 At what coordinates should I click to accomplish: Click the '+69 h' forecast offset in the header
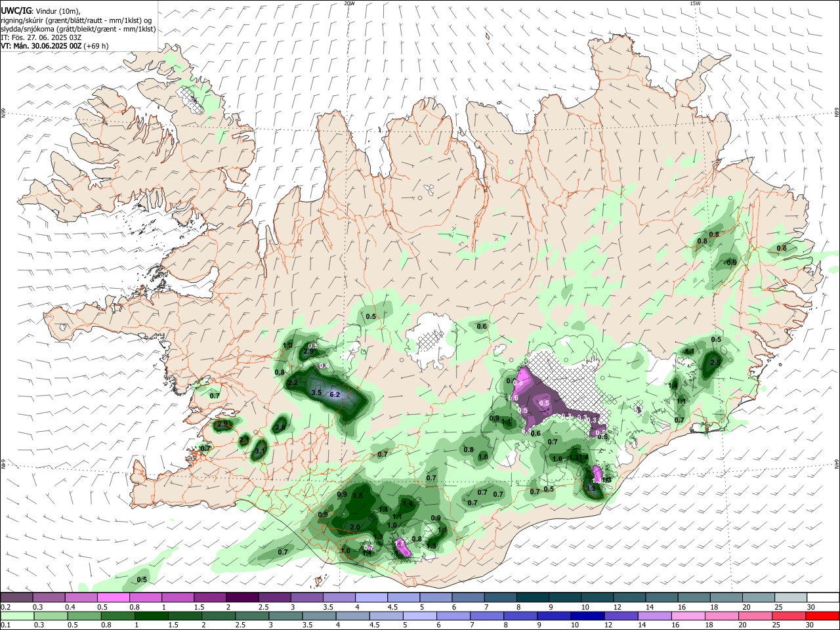tap(96, 46)
